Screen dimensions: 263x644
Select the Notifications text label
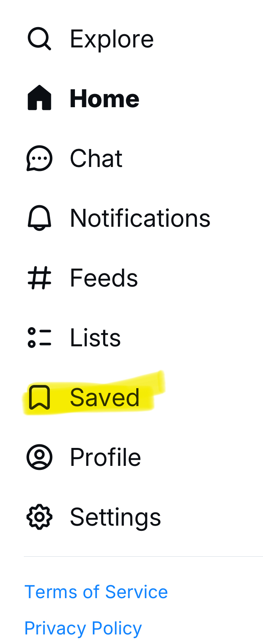click(x=140, y=218)
